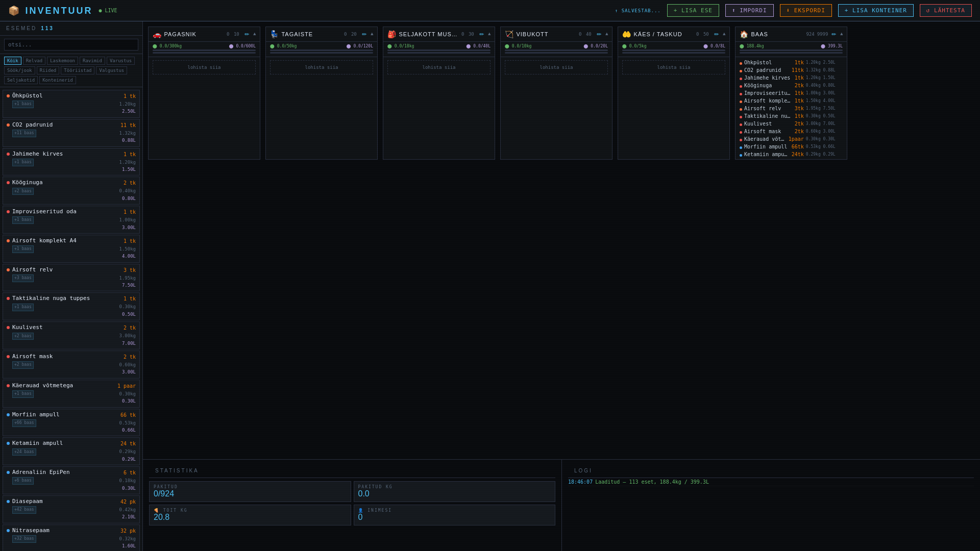Filter items by Valgustus

click(x=111, y=70)
